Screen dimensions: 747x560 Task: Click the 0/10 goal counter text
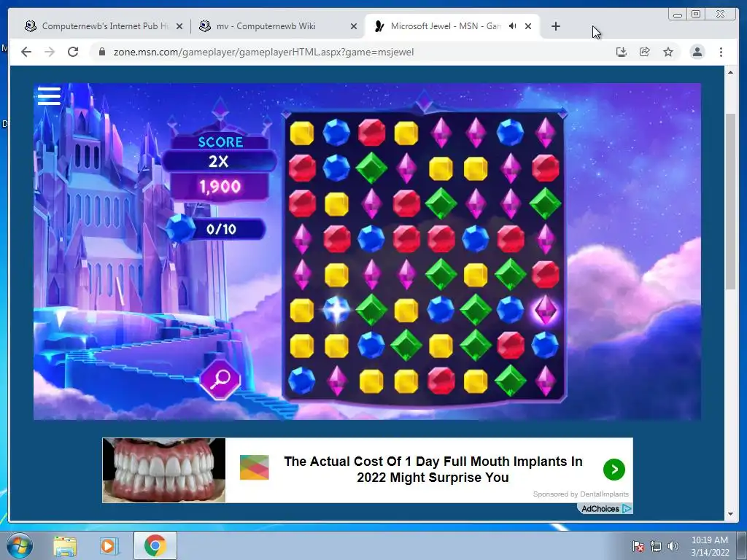pos(222,229)
